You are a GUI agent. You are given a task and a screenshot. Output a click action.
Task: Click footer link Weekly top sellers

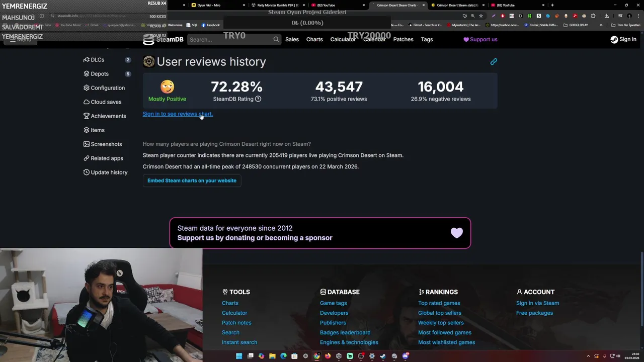[x=441, y=323]
